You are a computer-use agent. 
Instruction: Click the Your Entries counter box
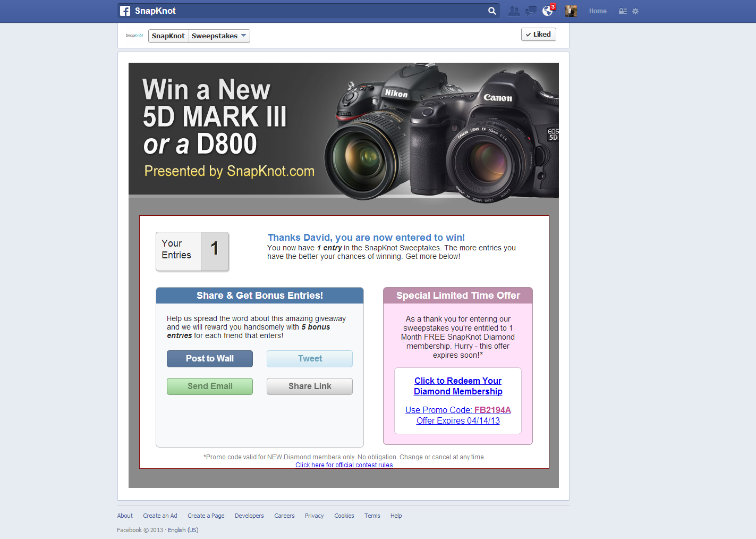point(192,251)
